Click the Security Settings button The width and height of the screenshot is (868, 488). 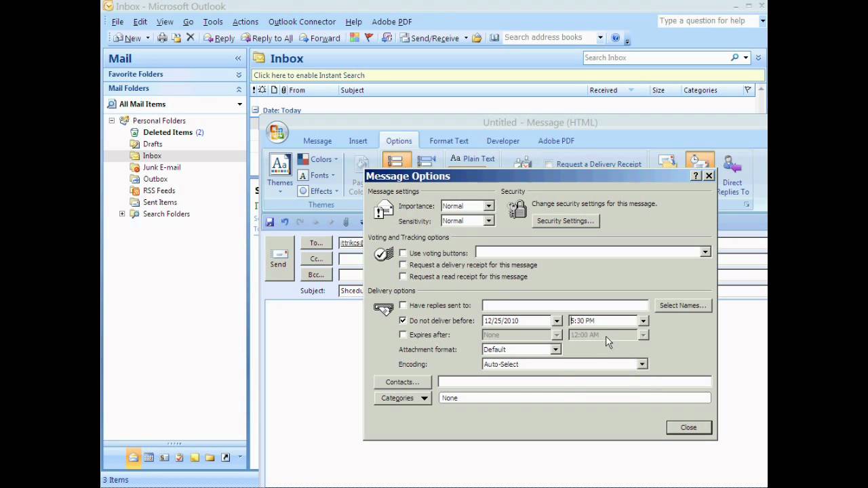pos(565,221)
